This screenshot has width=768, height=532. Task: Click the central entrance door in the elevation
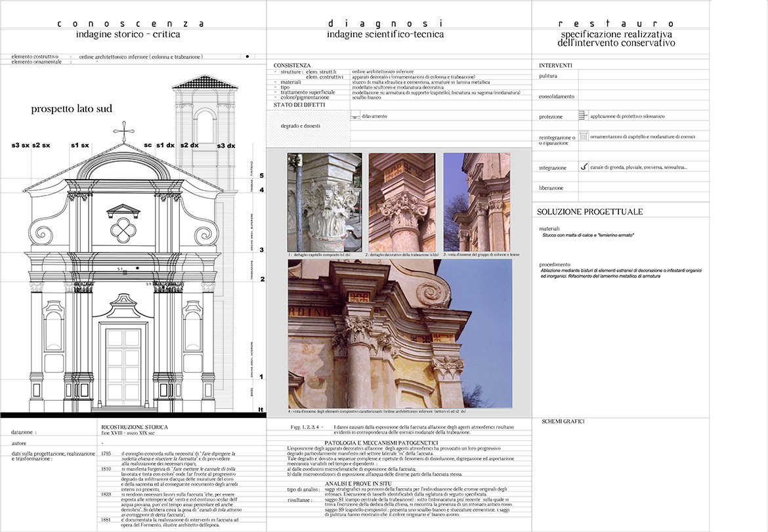(123, 366)
